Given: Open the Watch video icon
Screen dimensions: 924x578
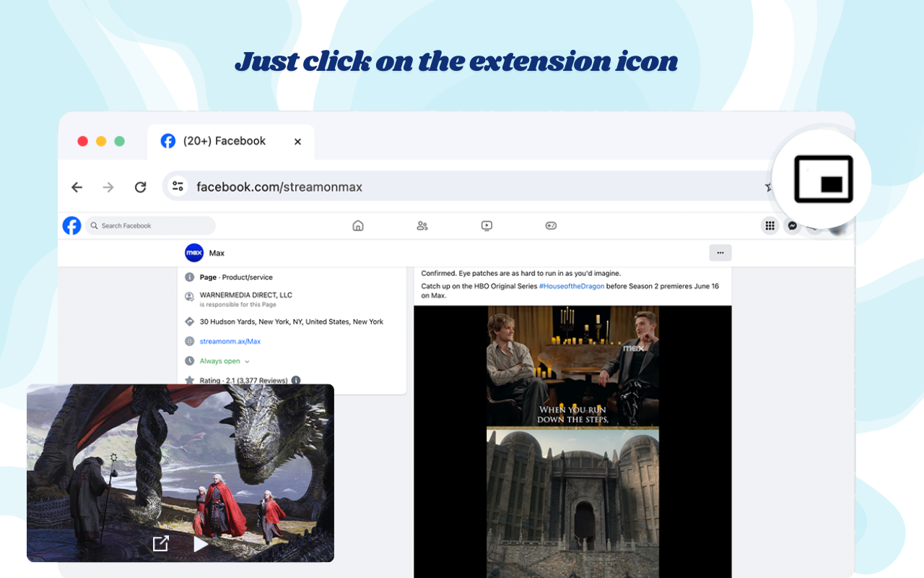Looking at the screenshot, I should click(x=487, y=225).
